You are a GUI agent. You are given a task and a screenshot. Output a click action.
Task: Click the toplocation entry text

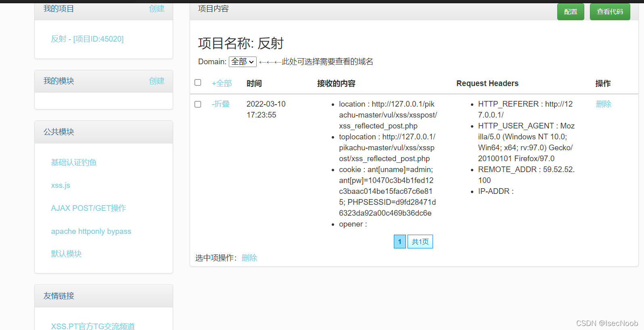[x=387, y=147]
